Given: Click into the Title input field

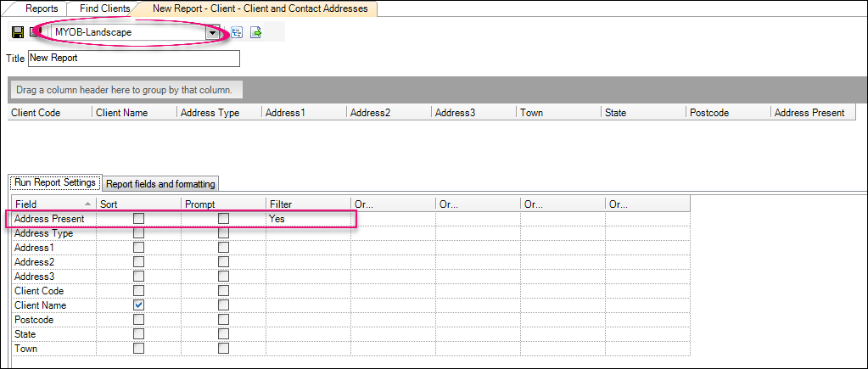Looking at the screenshot, I should [133, 58].
